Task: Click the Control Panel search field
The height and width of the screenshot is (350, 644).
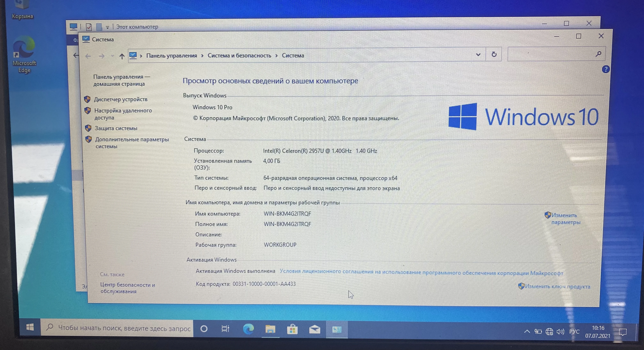Action: pos(550,54)
